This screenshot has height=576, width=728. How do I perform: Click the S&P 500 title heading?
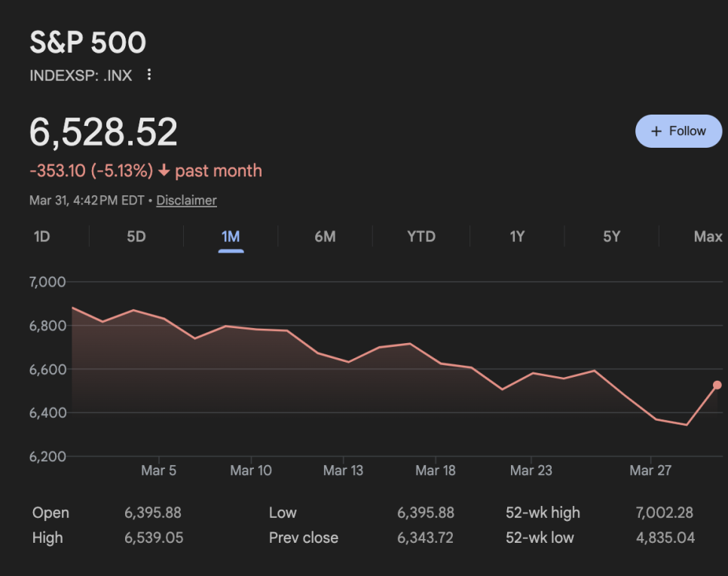click(x=87, y=43)
